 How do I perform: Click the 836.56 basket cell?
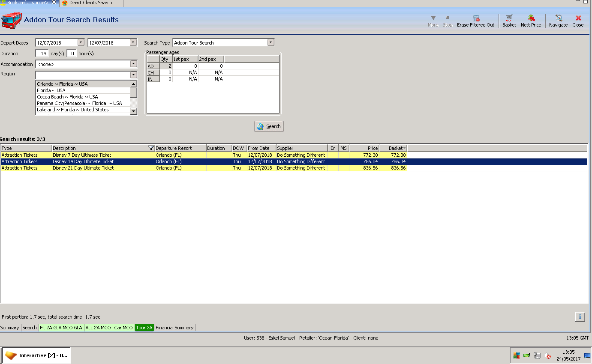tap(393, 168)
